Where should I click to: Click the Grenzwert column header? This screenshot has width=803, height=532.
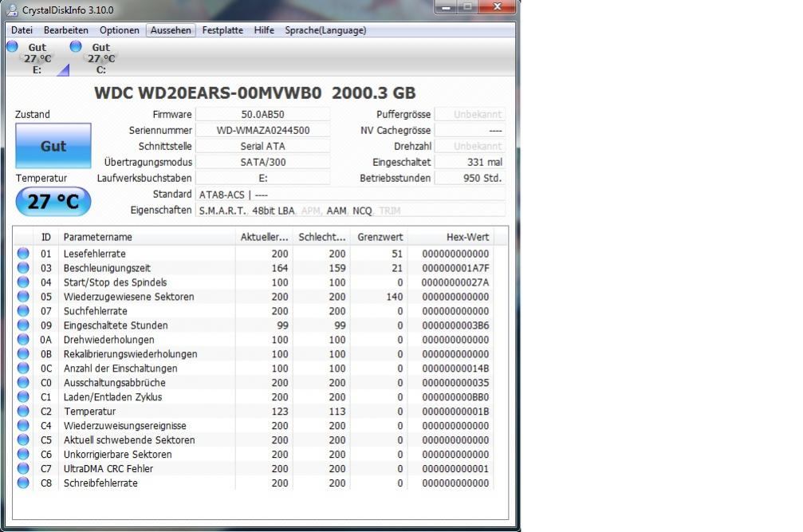coord(380,237)
